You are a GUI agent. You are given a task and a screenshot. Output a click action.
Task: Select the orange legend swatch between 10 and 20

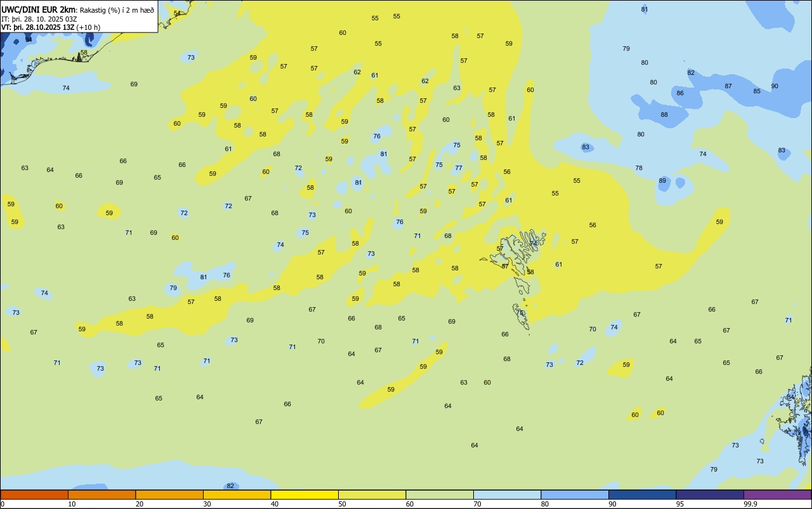[x=101, y=494]
